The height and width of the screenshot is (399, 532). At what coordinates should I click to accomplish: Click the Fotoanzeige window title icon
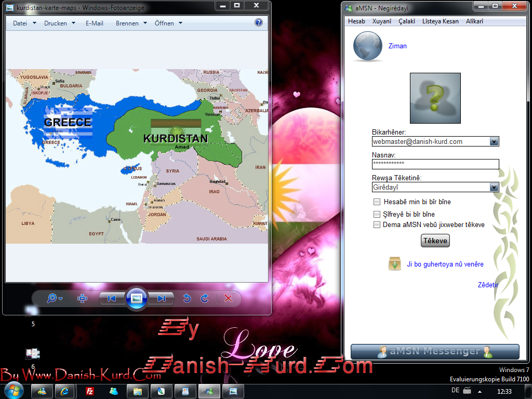[x=10, y=7]
